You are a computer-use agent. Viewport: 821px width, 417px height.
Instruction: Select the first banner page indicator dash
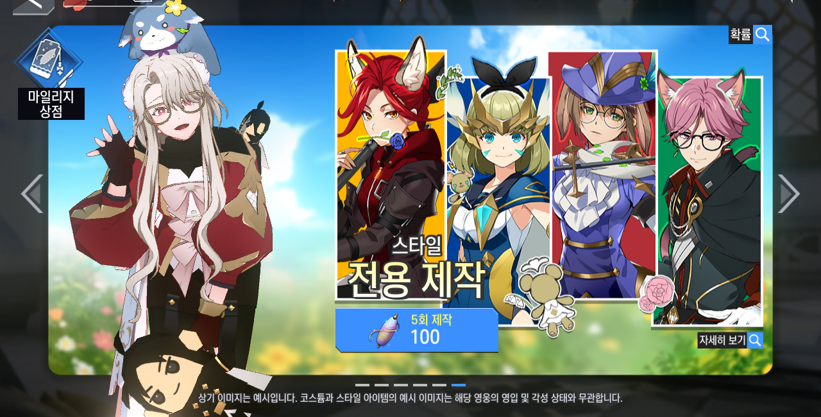(x=362, y=385)
